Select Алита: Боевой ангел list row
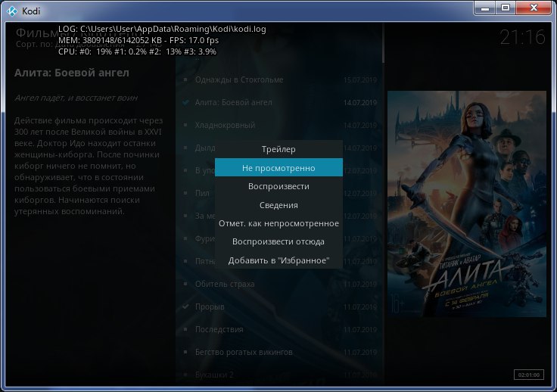 pos(279,103)
